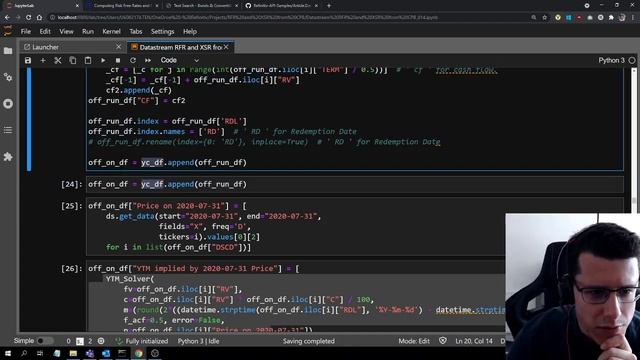The image size is (640, 360).
Task: Open the Settings menu
Action: [x=162, y=31]
